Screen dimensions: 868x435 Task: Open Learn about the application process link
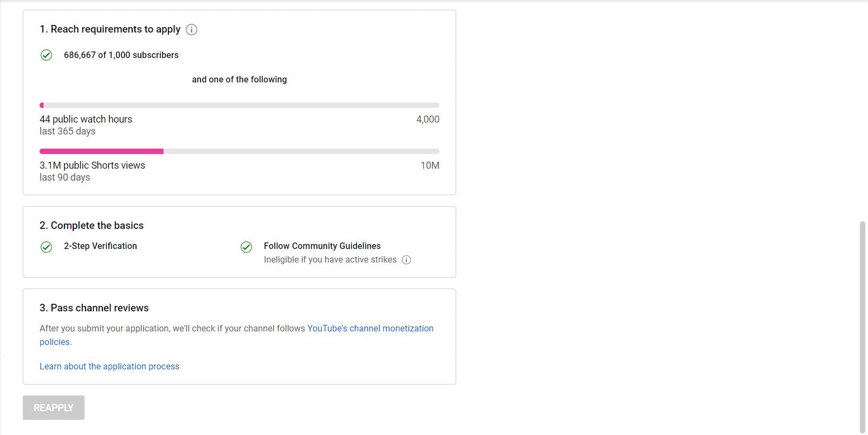click(x=109, y=367)
